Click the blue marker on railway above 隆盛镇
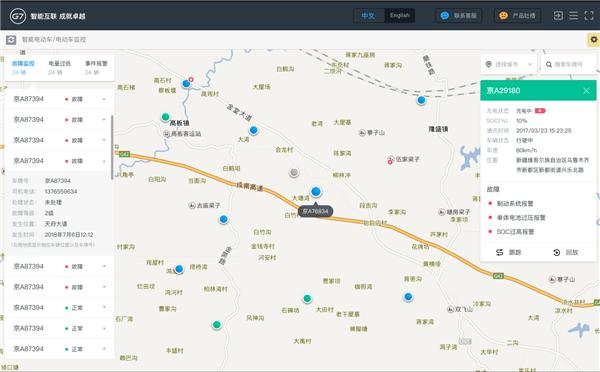The image size is (600, 372). [421, 100]
